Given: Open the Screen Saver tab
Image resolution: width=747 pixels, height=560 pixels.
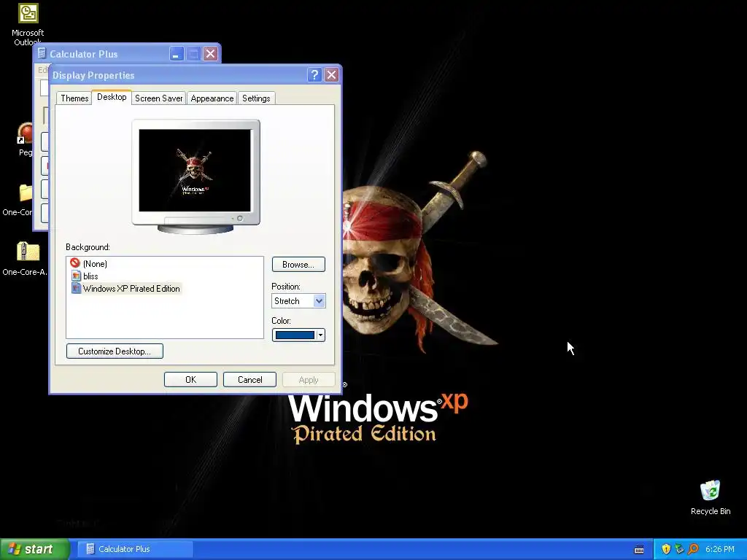Looking at the screenshot, I should point(158,98).
